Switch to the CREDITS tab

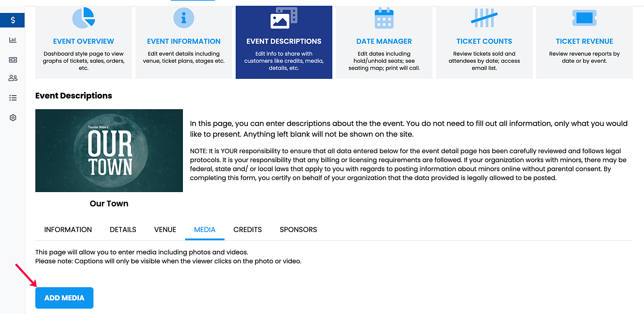tap(248, 230)
